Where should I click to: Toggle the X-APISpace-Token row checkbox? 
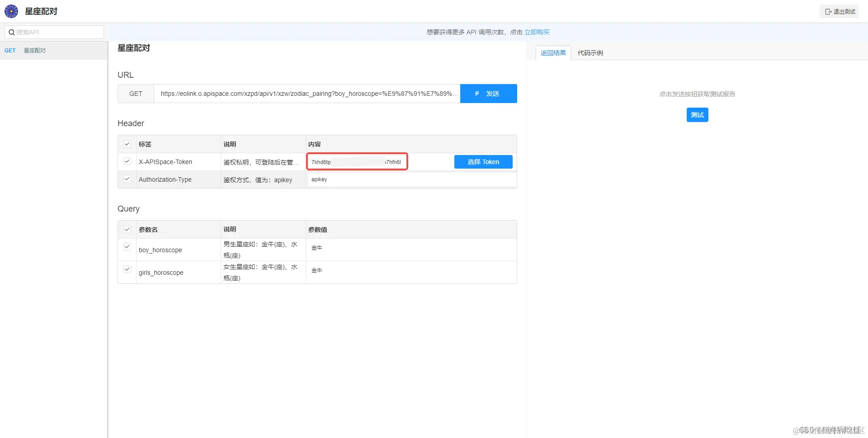(x=127, y=161)
